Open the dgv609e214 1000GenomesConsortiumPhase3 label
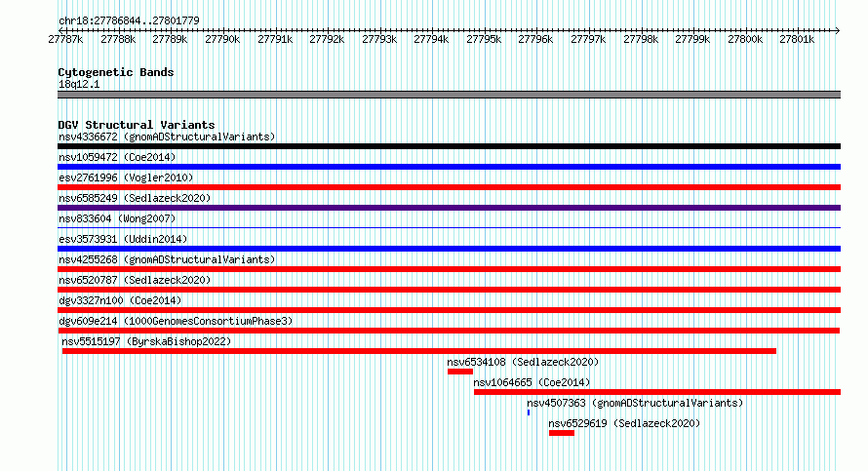Viewport: 868px width, 471px height. (176, 322)
